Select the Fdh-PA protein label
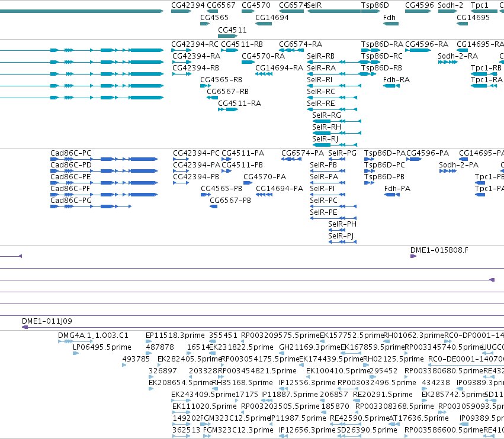The image size is (504, 439). [397, 189]
